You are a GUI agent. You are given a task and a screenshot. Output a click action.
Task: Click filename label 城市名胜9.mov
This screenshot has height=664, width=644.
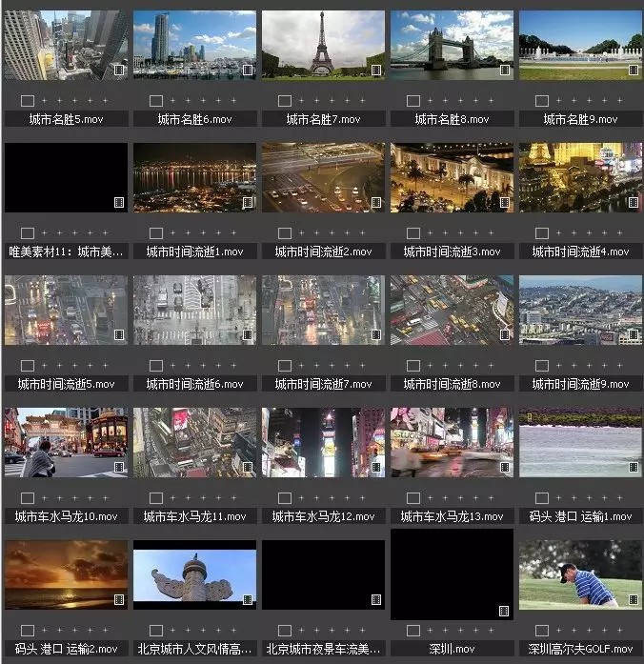click(580, 120)
